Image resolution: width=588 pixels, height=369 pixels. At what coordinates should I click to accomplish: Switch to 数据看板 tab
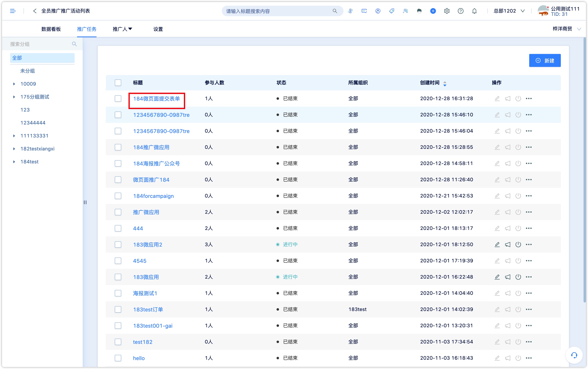click(51, 29)
